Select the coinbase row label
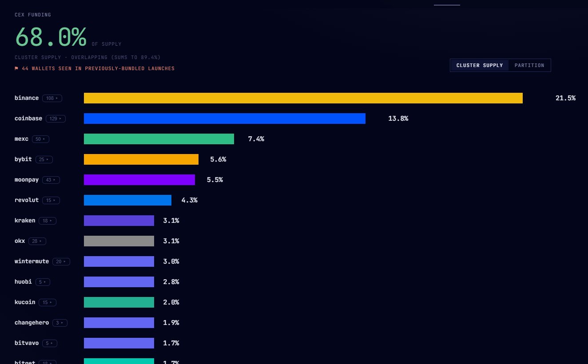Screen dimensions: 588x364 click(x=28, y=119)
